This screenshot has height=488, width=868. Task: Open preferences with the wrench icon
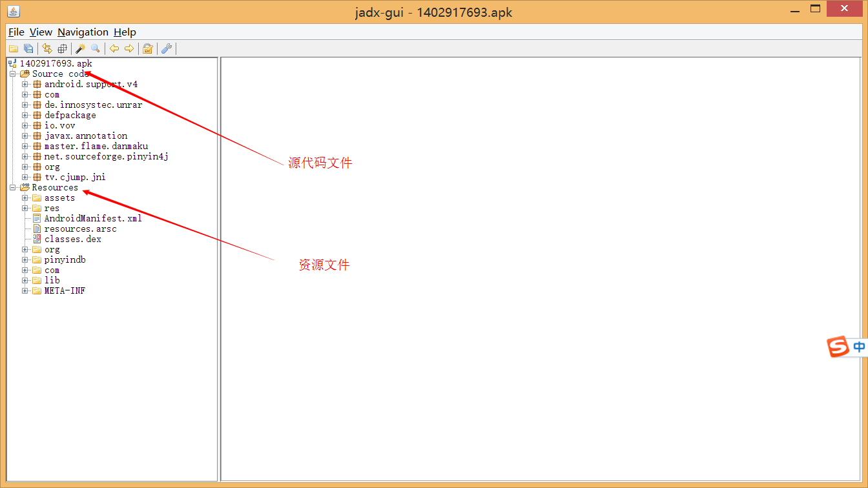coord(166,48)
